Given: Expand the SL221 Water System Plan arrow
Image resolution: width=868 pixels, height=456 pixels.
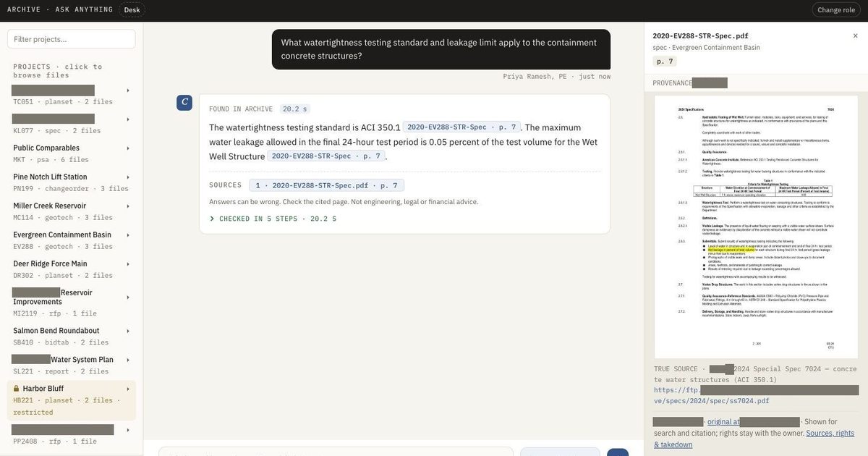Looking at the screenshot, I should coord(128,360).
